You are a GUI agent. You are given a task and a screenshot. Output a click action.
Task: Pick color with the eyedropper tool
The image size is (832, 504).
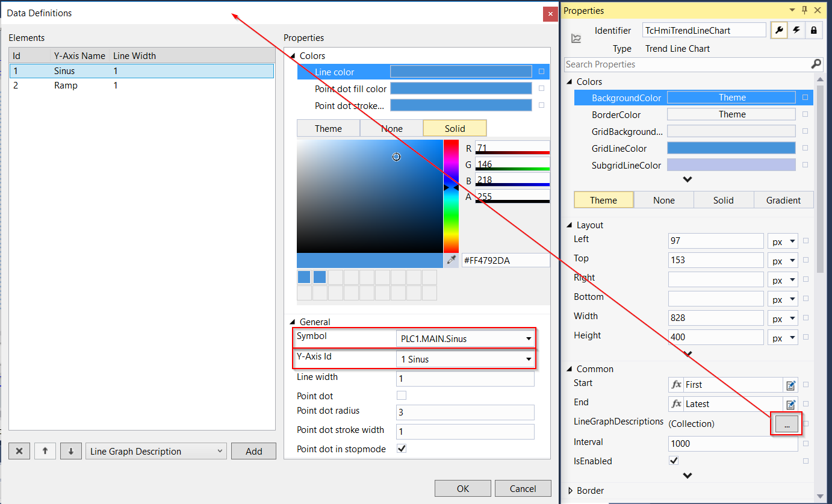451,260
